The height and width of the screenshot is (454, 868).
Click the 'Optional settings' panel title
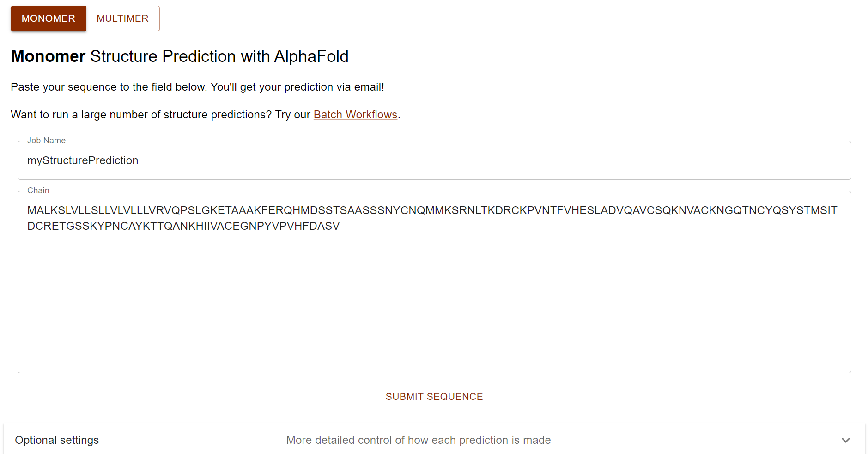coord(57,440)
